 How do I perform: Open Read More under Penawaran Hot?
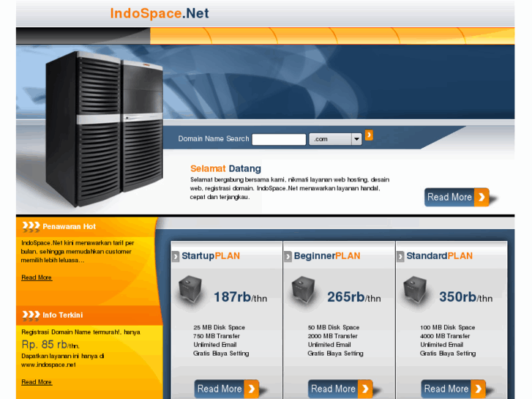pyautogui.click(x=37, y=277)
